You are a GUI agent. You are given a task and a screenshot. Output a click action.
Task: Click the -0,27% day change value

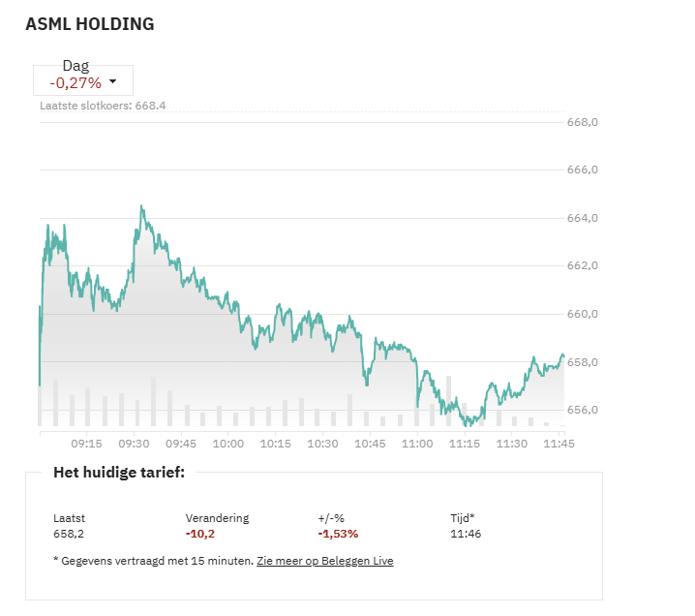coord(76,82)
